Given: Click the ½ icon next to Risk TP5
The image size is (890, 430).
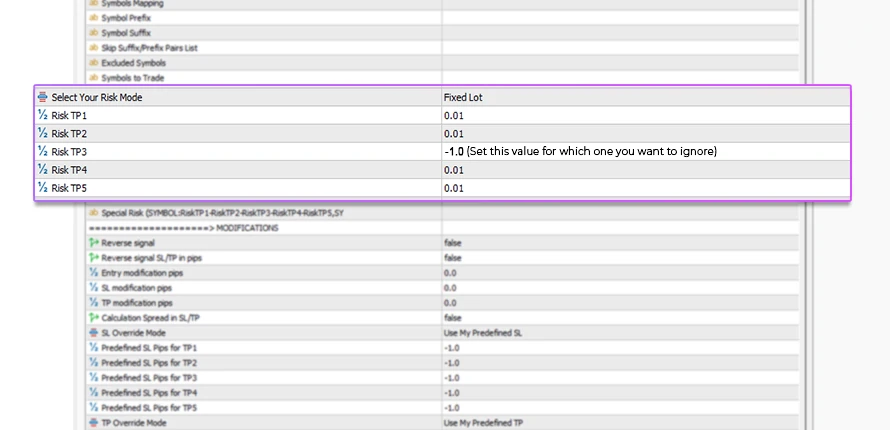Looking at the screenshot, I should point(42,188).
